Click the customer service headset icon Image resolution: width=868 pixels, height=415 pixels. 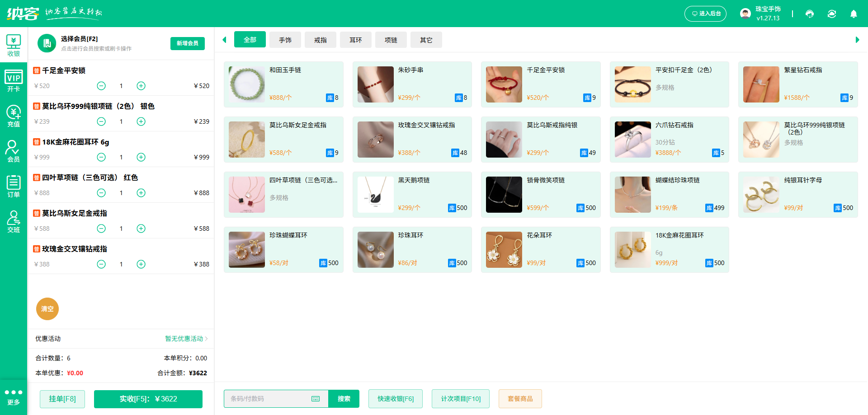[810, 14]
